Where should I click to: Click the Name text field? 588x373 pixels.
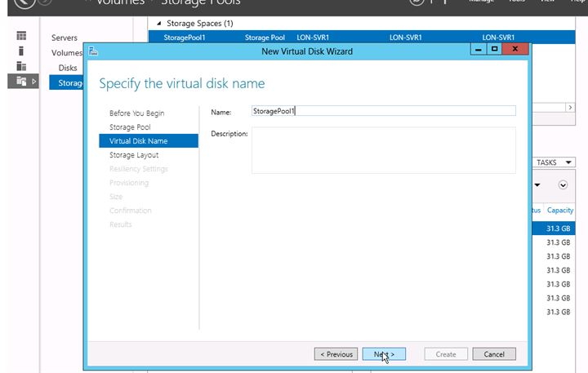point(383,111)
